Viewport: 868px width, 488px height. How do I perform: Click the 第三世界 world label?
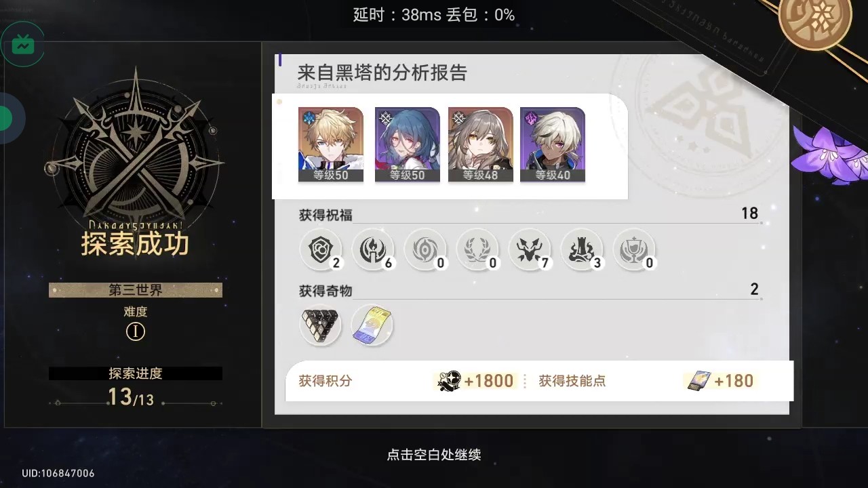click(136, 290)
